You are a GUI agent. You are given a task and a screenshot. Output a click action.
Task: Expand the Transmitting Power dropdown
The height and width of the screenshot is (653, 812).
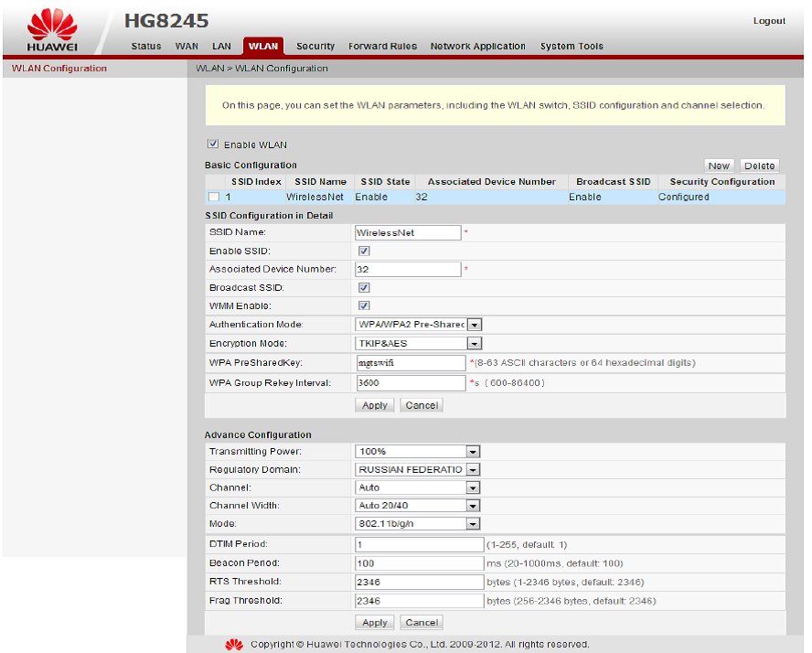(x=417, y=452)
